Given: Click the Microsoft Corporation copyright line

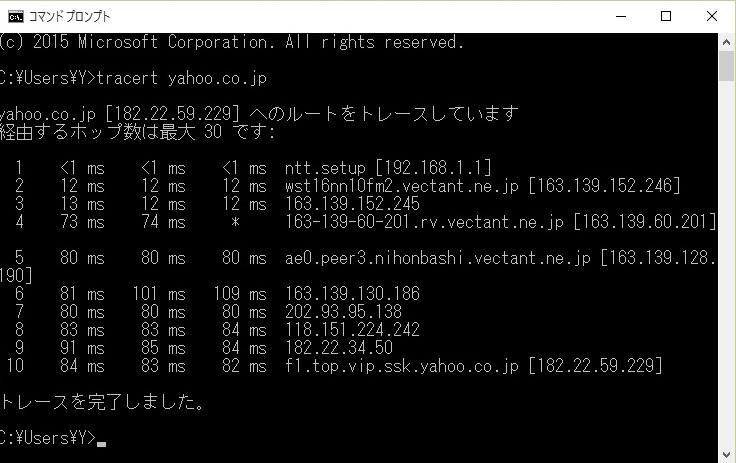Looking at the screenshot, I should (x=232, y=42).
